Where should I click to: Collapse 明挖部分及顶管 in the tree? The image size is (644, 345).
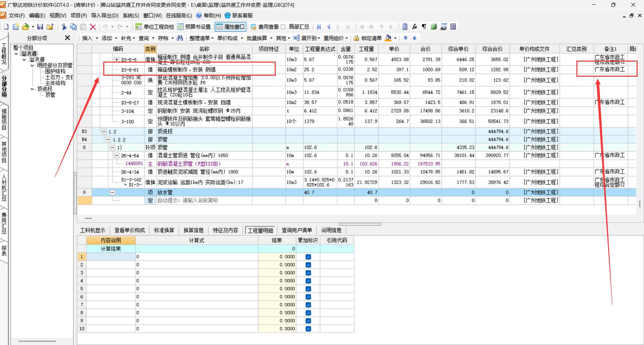coord(32,65)
